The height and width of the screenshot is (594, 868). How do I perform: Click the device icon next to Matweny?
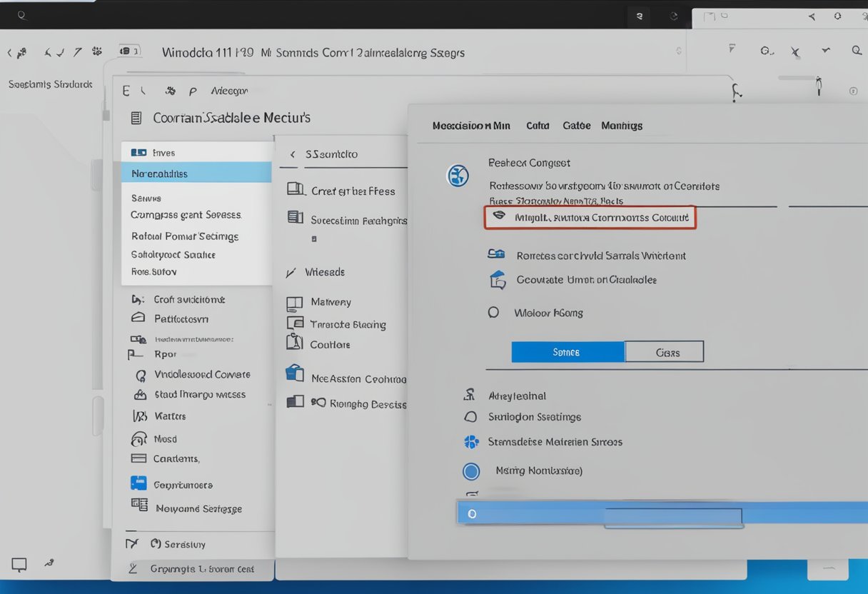tap(295, 302)
